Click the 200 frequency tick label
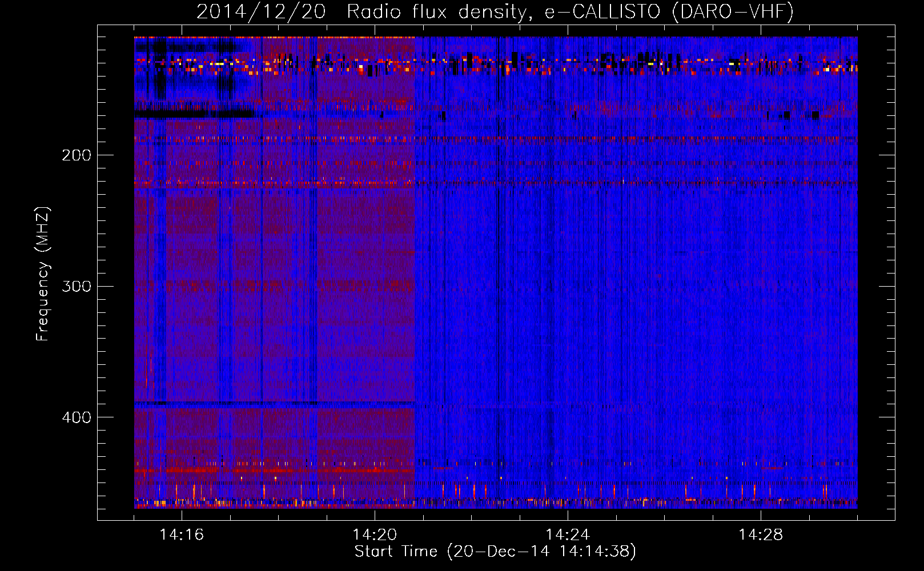Screen dimensions: 924x571 pos(77,155)
